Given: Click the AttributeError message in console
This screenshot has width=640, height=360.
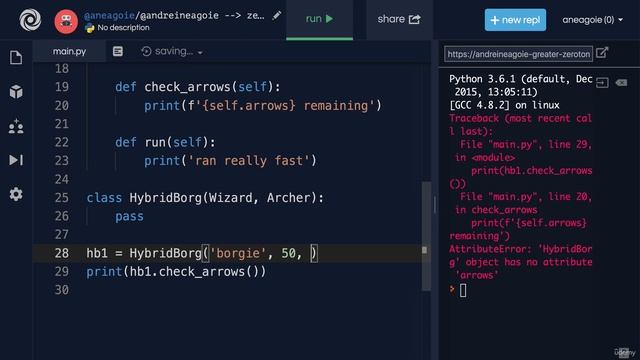Looking at the screenshot, I should (520, 262).
